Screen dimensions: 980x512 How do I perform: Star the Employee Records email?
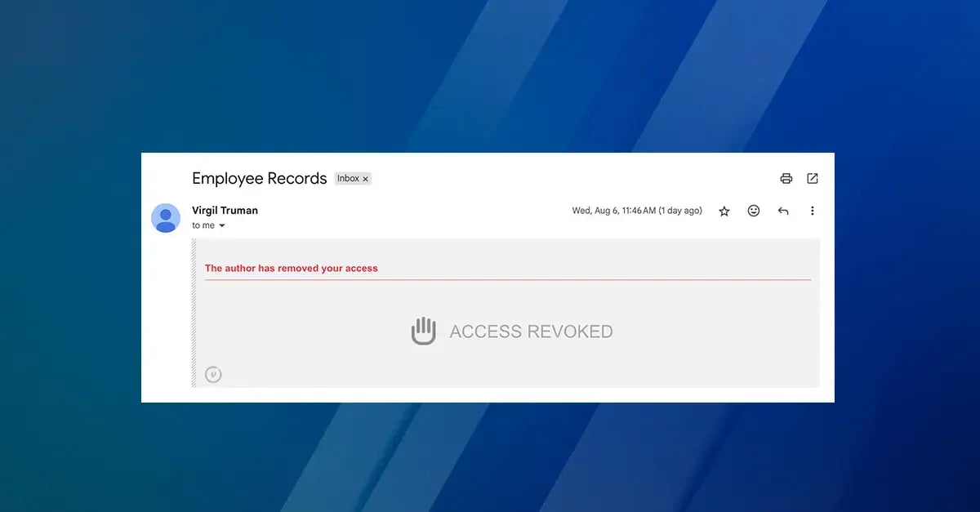click(724, 211)
